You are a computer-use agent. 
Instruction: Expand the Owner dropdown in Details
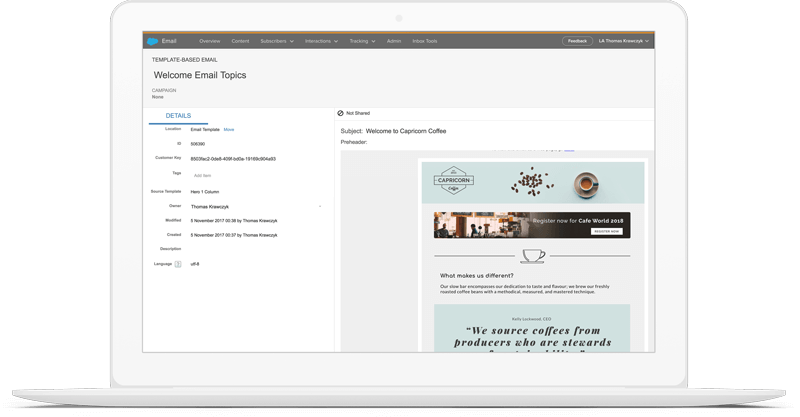click(320, 206)
